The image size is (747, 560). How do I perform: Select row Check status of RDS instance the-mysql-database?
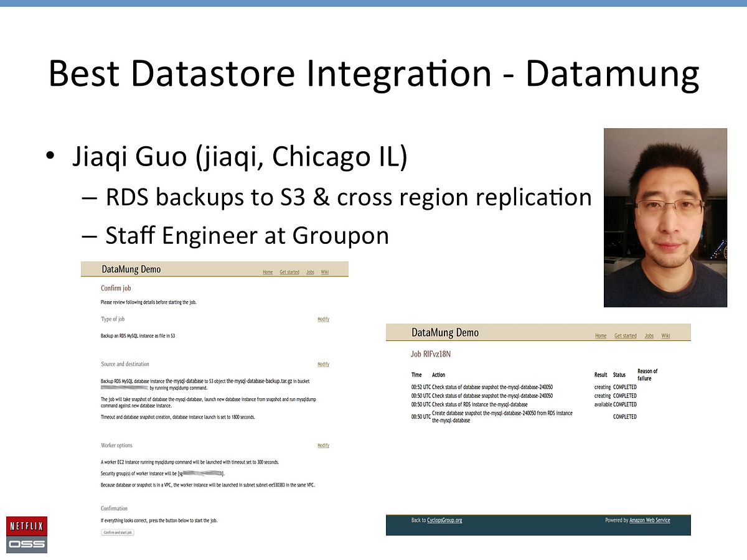pyautogui.click(x=524, y=404)
